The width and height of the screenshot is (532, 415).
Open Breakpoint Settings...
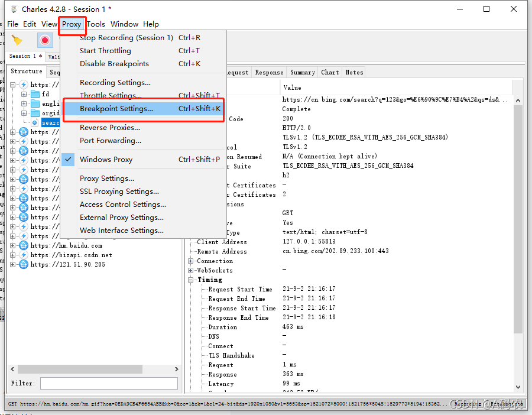[x=143, y=109]
